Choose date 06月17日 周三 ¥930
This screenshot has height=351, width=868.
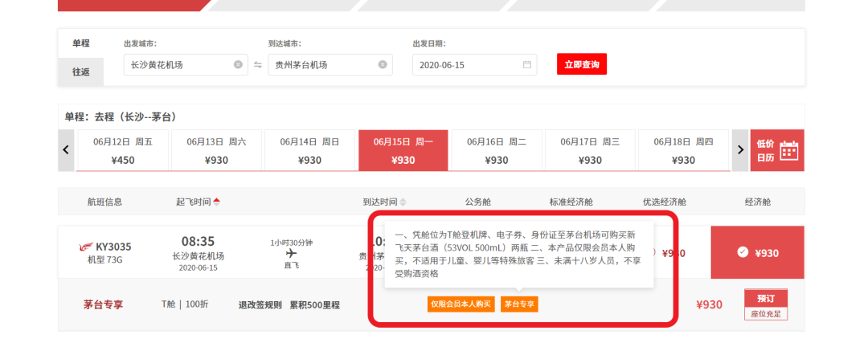(590, 150)
